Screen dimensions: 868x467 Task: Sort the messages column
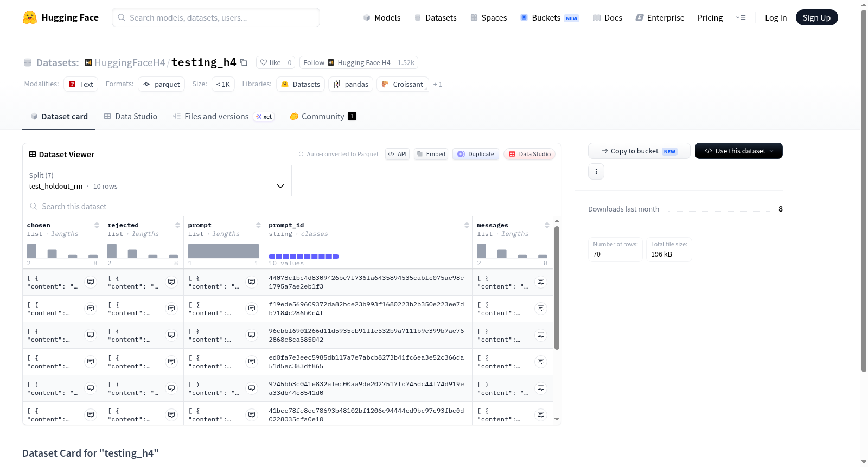[547, 225]
